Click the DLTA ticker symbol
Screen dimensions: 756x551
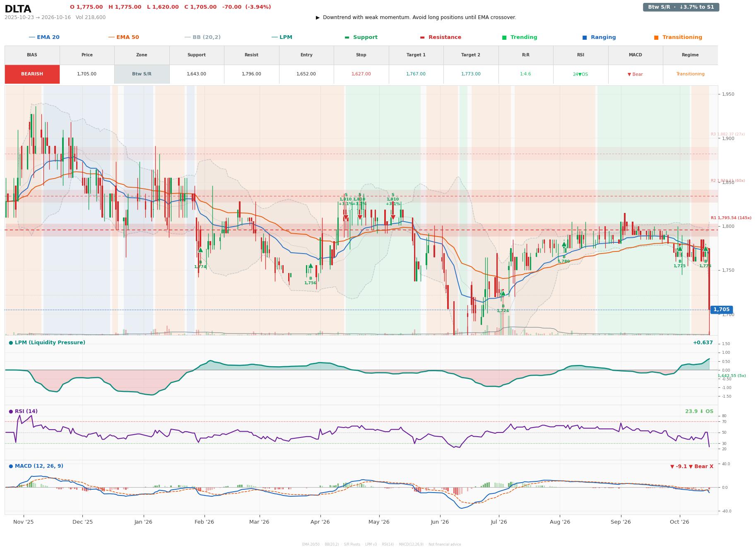18,9
